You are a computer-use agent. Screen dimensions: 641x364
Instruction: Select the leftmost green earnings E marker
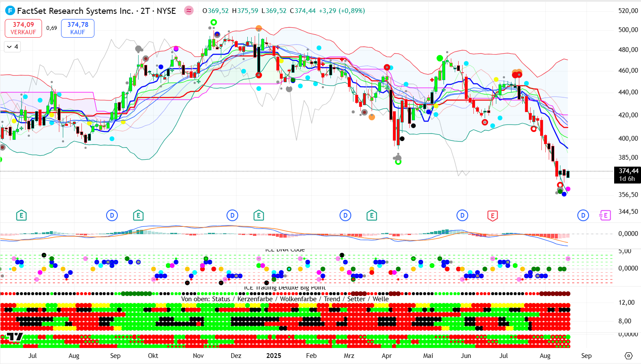tap(21, 216)
